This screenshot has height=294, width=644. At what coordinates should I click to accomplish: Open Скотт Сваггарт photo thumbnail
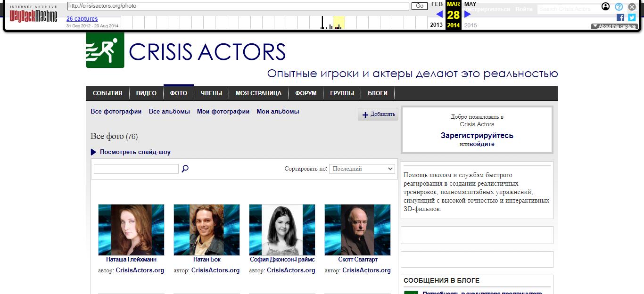point(358,230)
